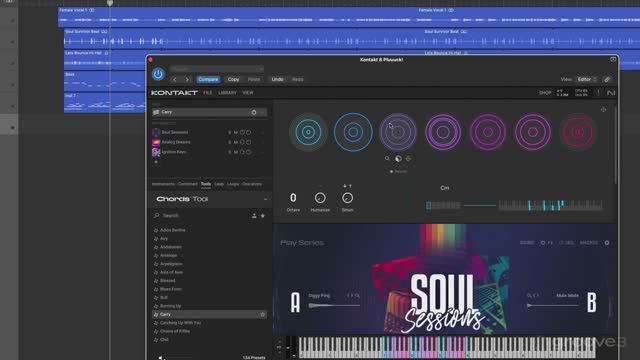Click the user presets icon beside Search
Viewport: 640px width, 360px height.
coord(254,216)
